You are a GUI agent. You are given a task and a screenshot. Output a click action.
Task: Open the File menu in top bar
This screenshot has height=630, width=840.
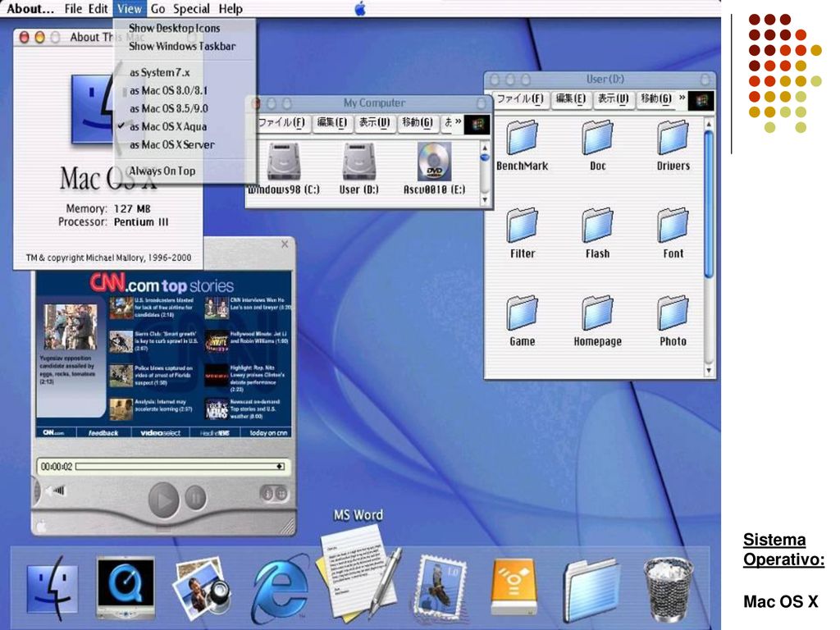73,8
